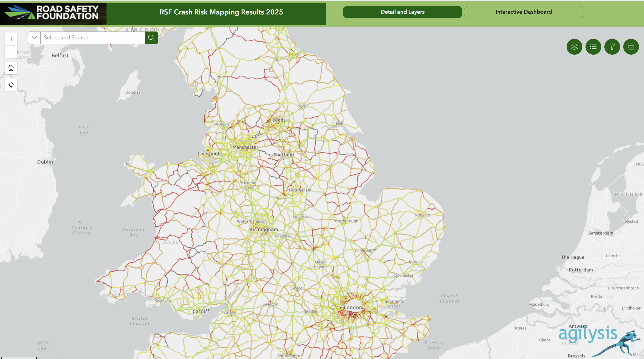The height and width of the screenshot is (359, 644).
Task: Click the Birmingham label on map
Action: (263, 230)
